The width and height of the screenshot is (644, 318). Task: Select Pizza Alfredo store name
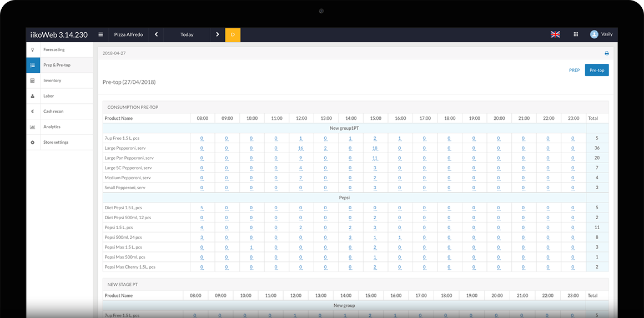click(129, 35)
